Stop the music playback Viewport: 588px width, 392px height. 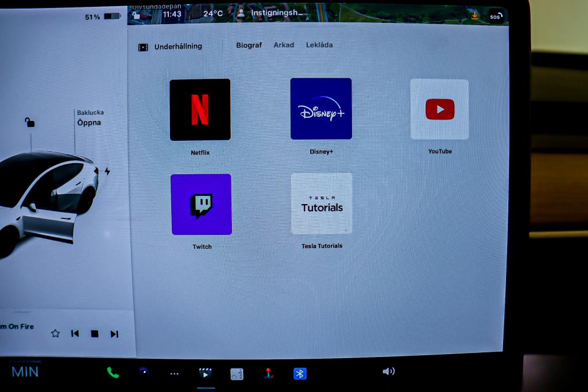(95, 334)
